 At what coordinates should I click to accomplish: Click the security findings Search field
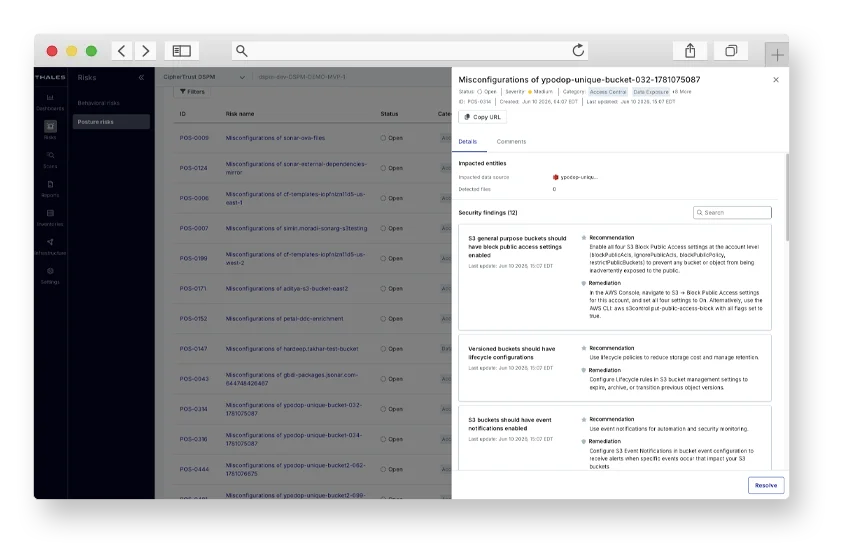point(732,212)
